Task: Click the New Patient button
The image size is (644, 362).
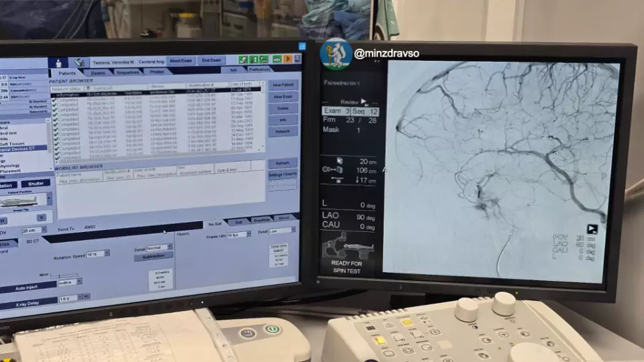Action: 283,85
